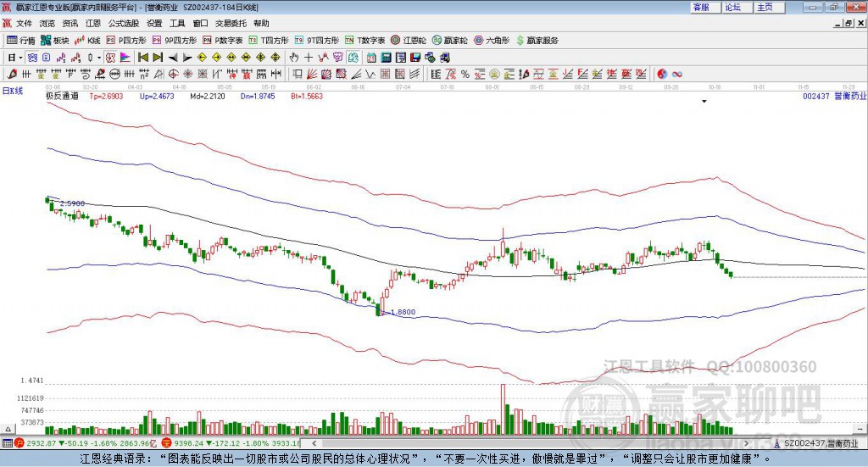
Task: Click the multicolor flag icon
Action: pyautogui.click(x=126, y=58)
